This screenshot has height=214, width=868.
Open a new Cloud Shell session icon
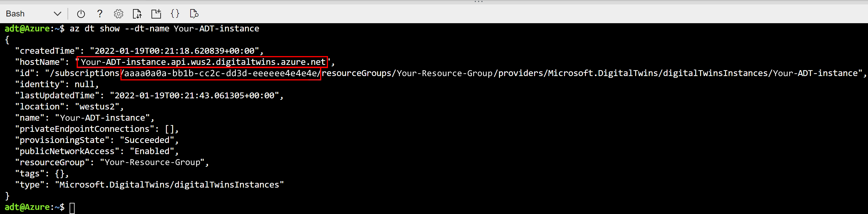(x=156, y=14)
